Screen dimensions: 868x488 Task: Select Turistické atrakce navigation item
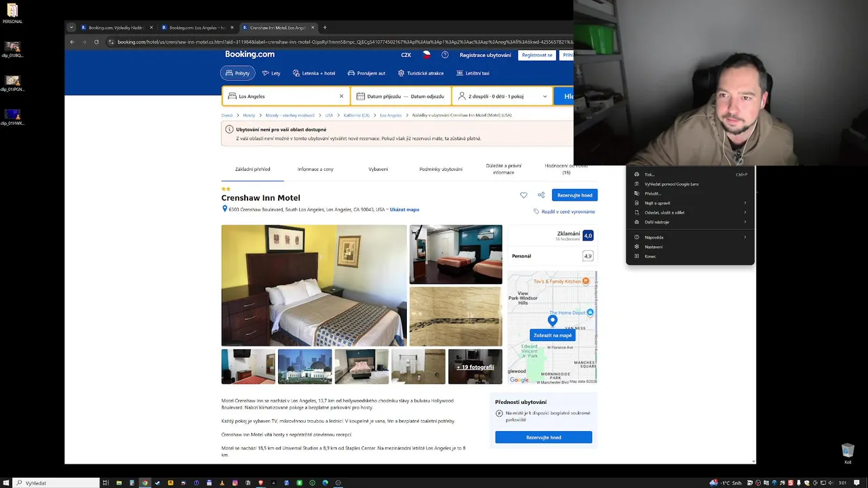pos(420,73)
